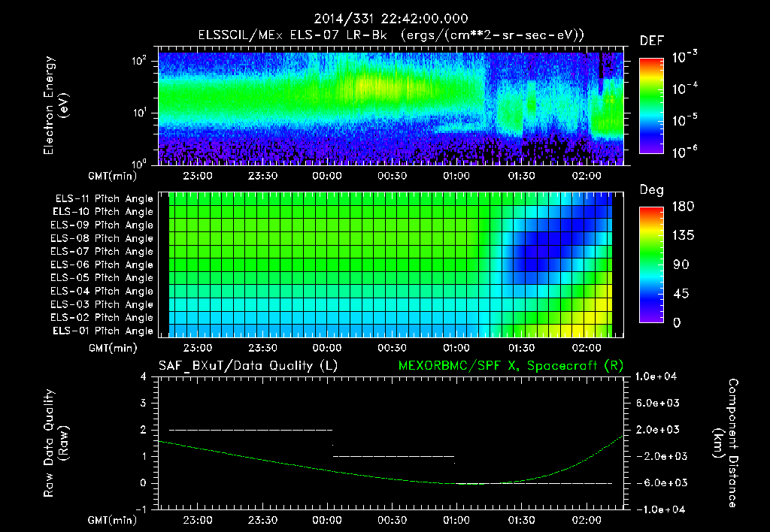Click the SAF_BXuT/Data Quality (L) legend
Viewport: 770px width, 532px height.
pyautogui.click(x=248, y=366)
